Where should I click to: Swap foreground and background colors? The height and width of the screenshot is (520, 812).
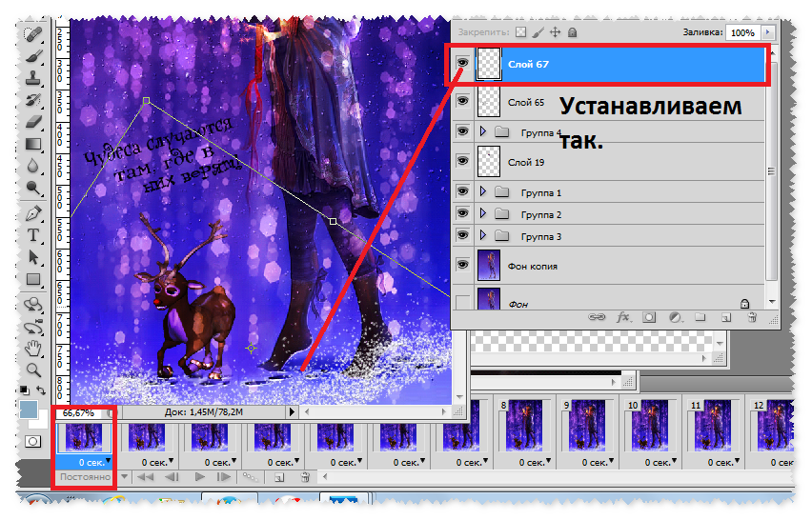click(41, 390)
